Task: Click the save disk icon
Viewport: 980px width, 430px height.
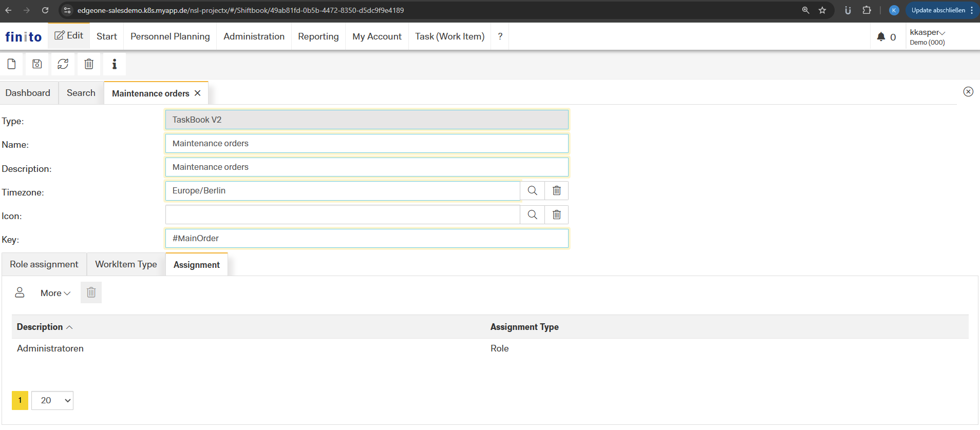Action: (x=37, y=64)
